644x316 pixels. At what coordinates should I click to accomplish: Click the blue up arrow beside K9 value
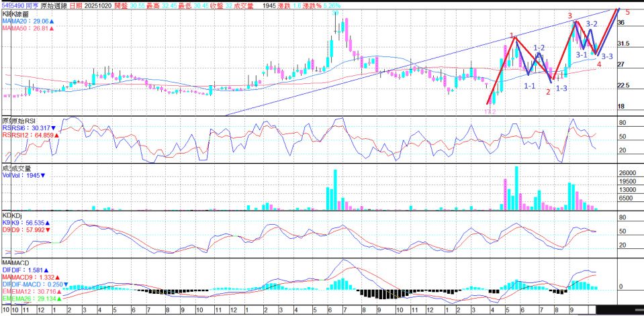tap(48, 222)
